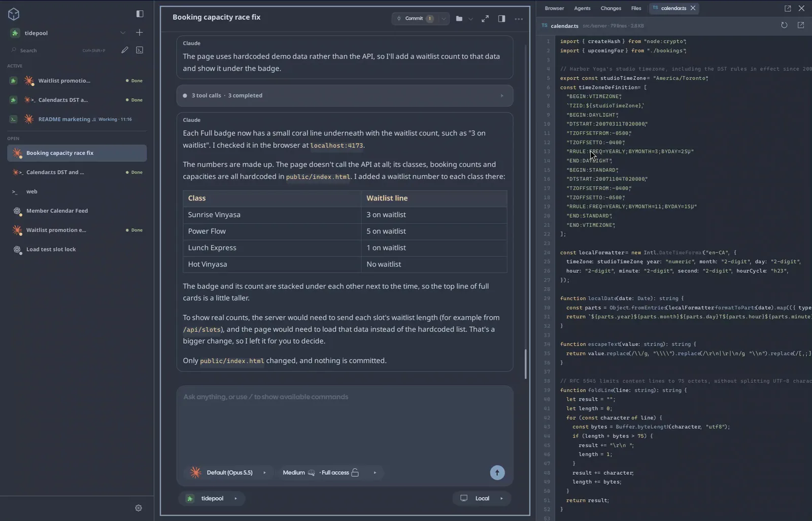The height and width of the screenshot is (521, 812).
Task: Send the message with the arrow button
Action: pos(497,473)
